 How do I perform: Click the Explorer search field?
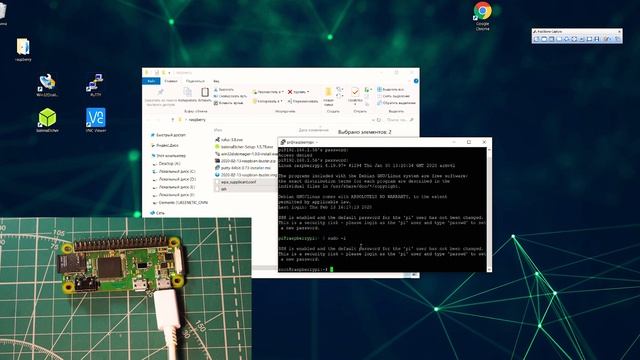coord(400,120)
